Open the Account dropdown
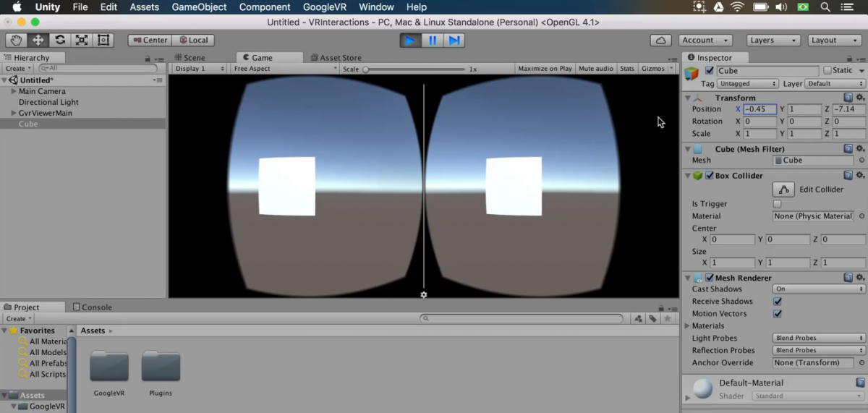The height and width of the screenshot is (413, 868). pos(705,41)
